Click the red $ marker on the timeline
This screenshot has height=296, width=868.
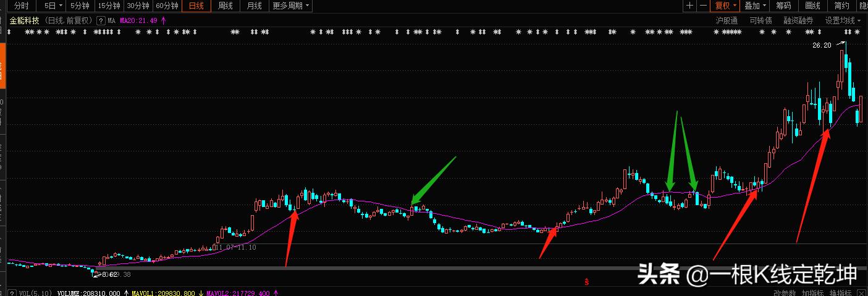586,282
